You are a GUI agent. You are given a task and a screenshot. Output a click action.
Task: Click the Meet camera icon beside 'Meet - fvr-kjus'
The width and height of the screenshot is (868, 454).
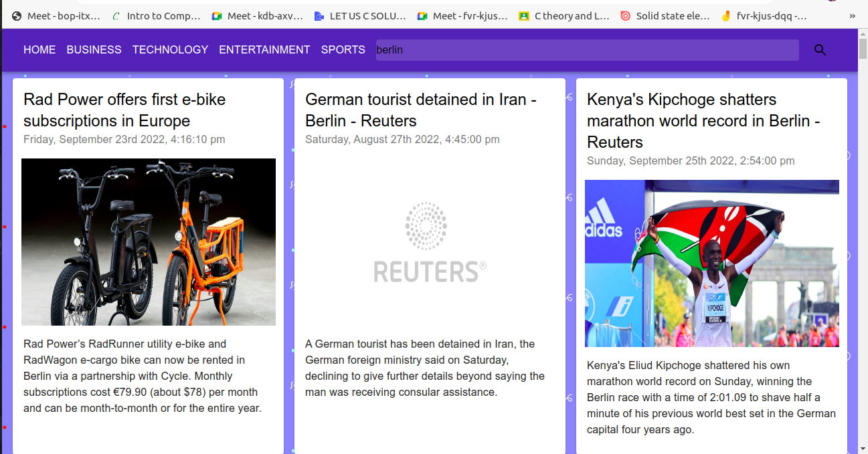tap(422, 16)
